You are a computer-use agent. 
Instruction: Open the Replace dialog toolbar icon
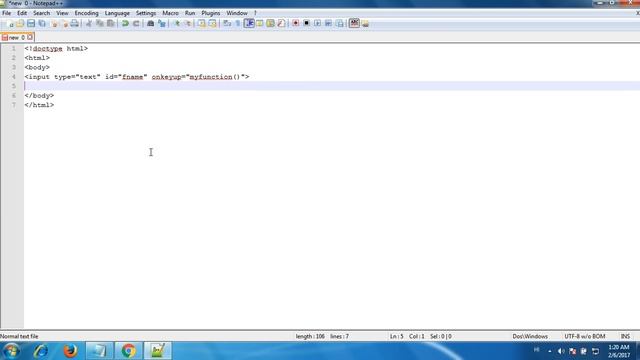(162, 24)
